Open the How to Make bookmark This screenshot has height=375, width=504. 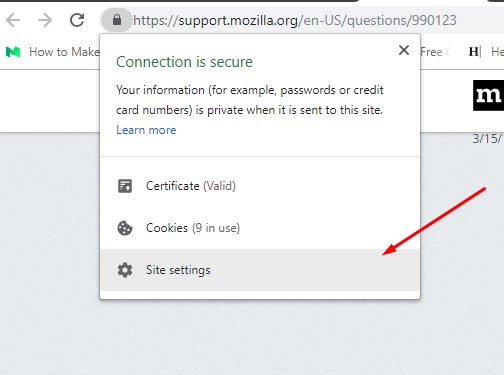[x=64, y=52]
